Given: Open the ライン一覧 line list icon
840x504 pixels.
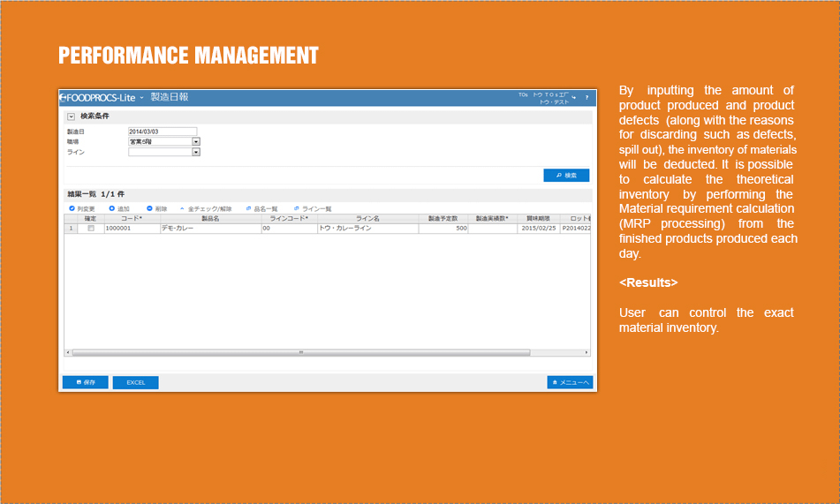Looking at the screenshot, I should pyautogui.click(x=297, y=209).
